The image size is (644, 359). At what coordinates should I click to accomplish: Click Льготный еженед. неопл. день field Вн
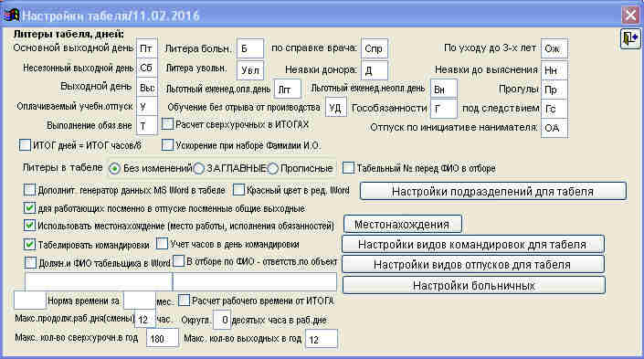click(444, 90)
